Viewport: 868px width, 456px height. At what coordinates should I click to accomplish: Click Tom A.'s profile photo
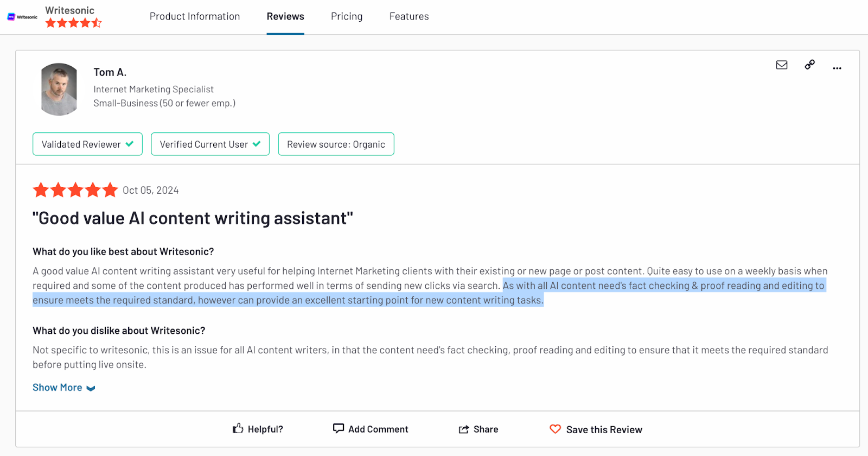pyautogui.click(x=59, y=89)
